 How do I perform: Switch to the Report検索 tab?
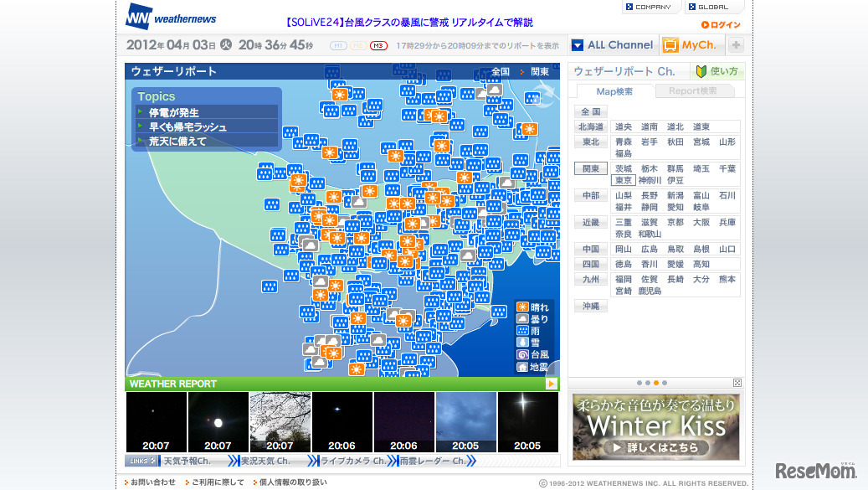pyautogui.click(x=692, y=91)
